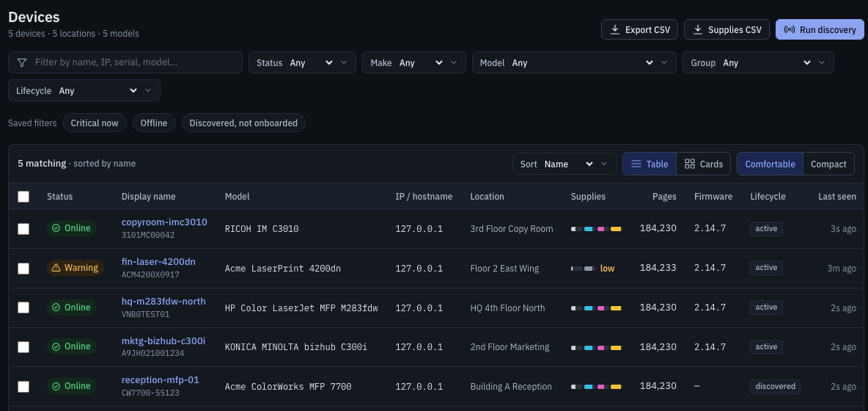Click the Acme LaserPrint 4200dn model cell
Viewport: 868px width, 411px height.
283,269
